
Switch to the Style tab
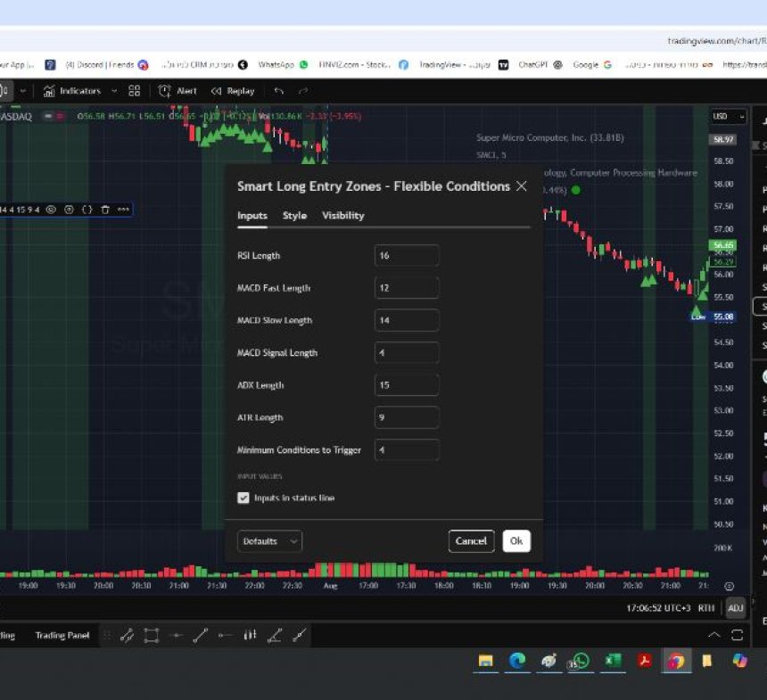[x=294, y=216]
